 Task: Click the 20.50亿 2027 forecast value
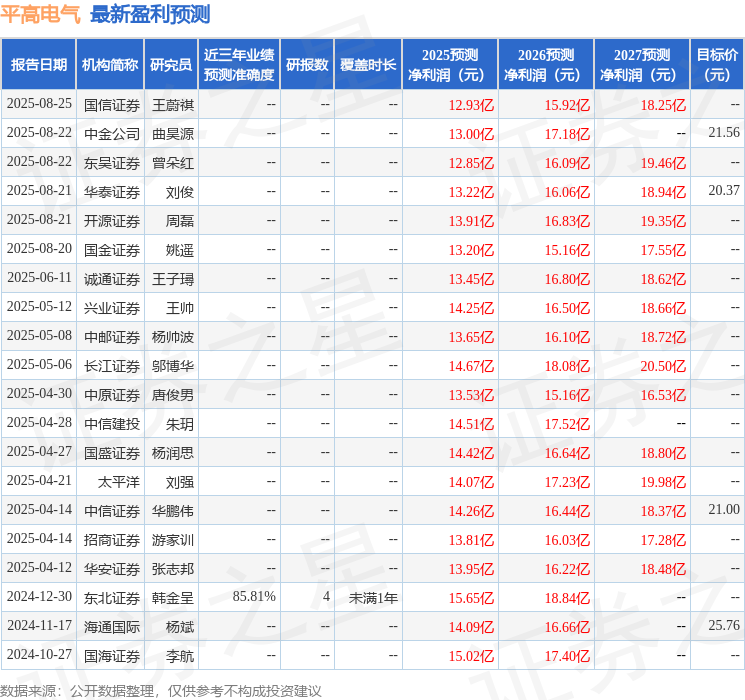pyautogui.click(x=663, y=366)
